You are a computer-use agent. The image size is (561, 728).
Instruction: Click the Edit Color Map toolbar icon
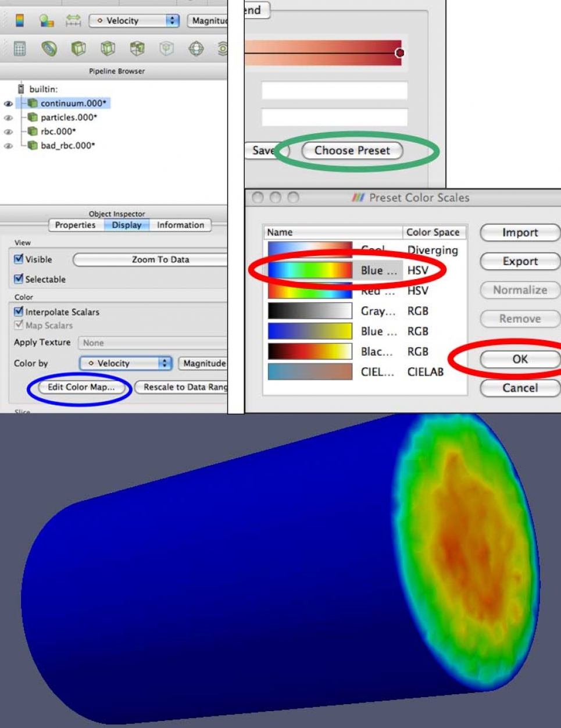(46, 21)
